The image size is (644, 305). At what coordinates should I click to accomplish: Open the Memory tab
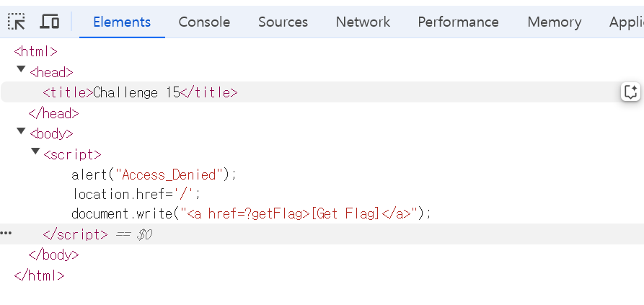pyautogui.click(x=555, y=22)
